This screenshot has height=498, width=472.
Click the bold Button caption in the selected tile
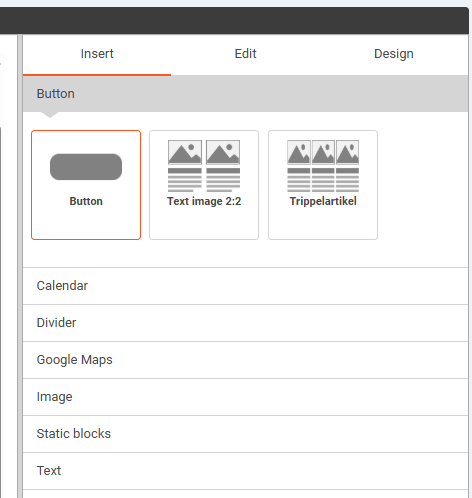[x=86, y=201]
